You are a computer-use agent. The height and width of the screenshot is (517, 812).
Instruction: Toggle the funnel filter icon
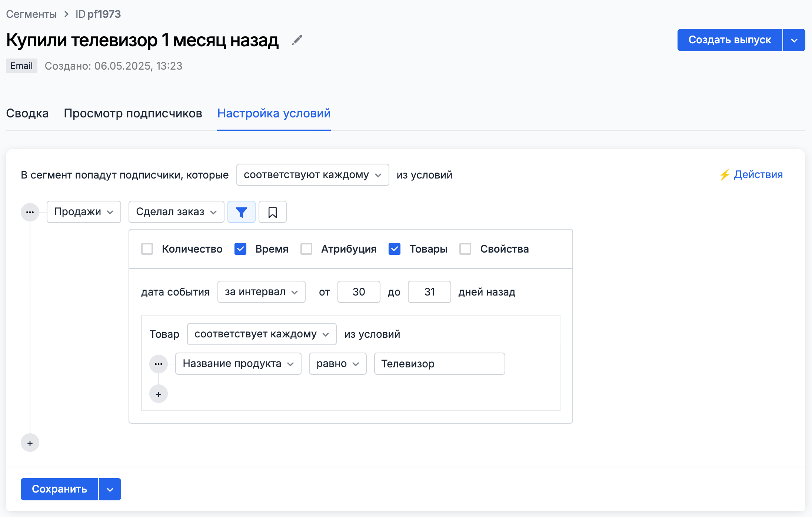click(241, 212)
